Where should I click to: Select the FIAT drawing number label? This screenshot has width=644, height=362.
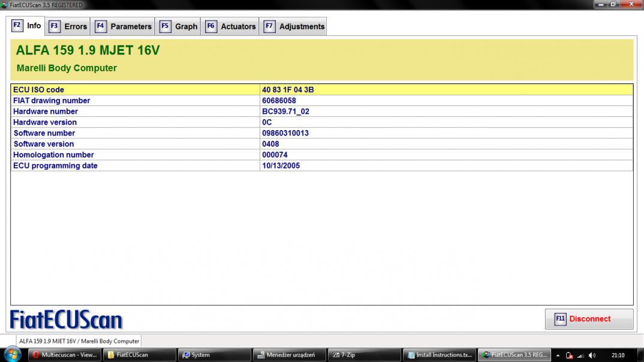point(52,101)
